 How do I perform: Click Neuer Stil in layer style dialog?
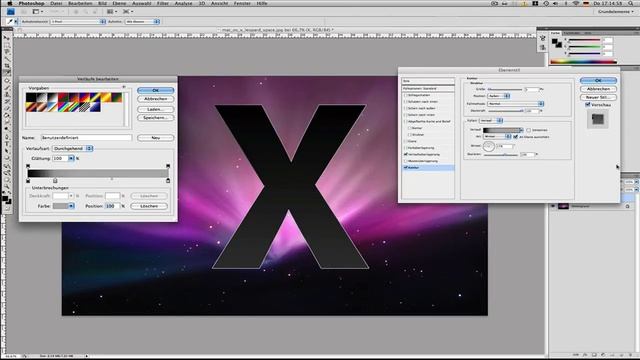pyautogui.click(x=598, y=97)
